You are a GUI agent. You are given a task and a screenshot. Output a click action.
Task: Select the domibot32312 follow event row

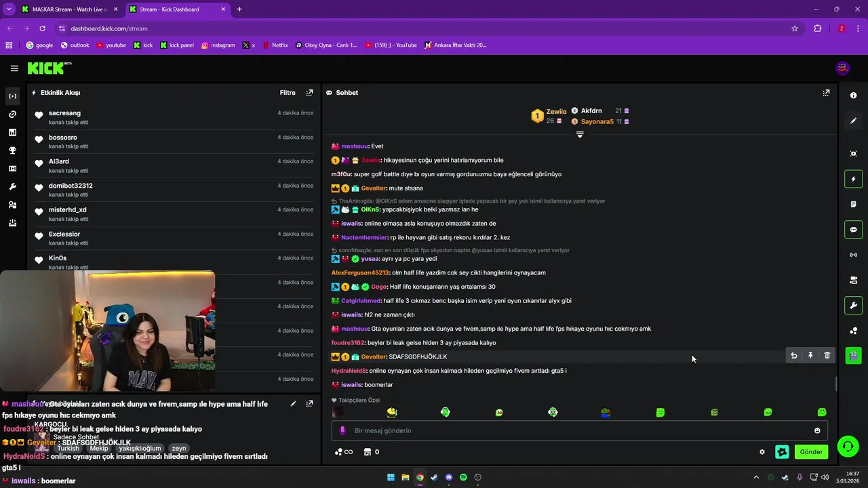click(174, 190)
